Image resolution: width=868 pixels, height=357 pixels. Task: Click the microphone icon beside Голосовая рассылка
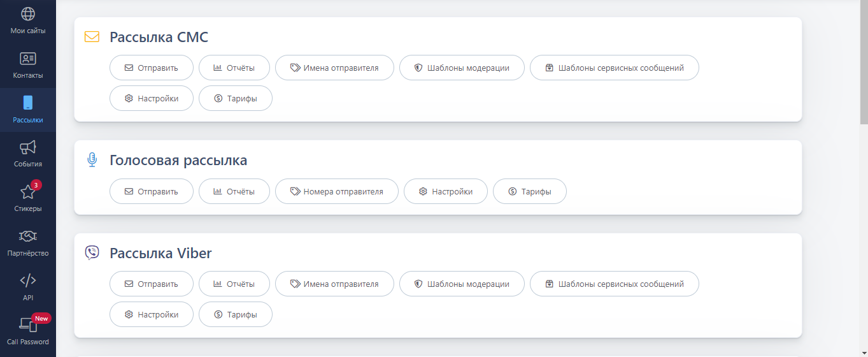tap(92, 160)
